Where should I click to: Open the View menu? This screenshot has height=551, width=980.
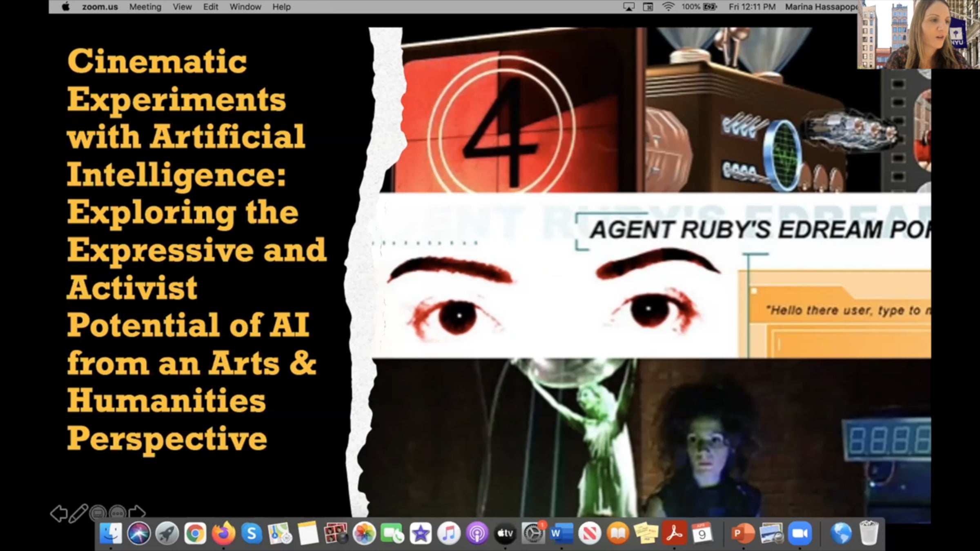click(x=182, y=7)
